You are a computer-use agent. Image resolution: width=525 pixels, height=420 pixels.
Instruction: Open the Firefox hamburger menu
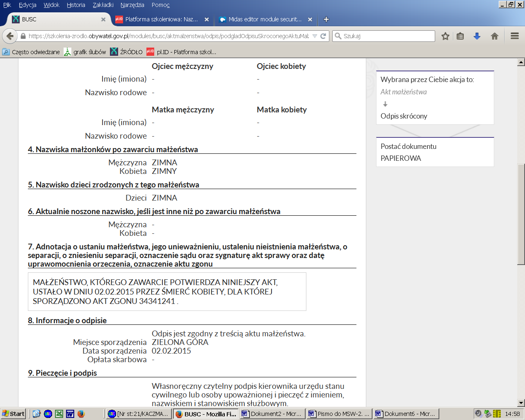pos(515,36)
